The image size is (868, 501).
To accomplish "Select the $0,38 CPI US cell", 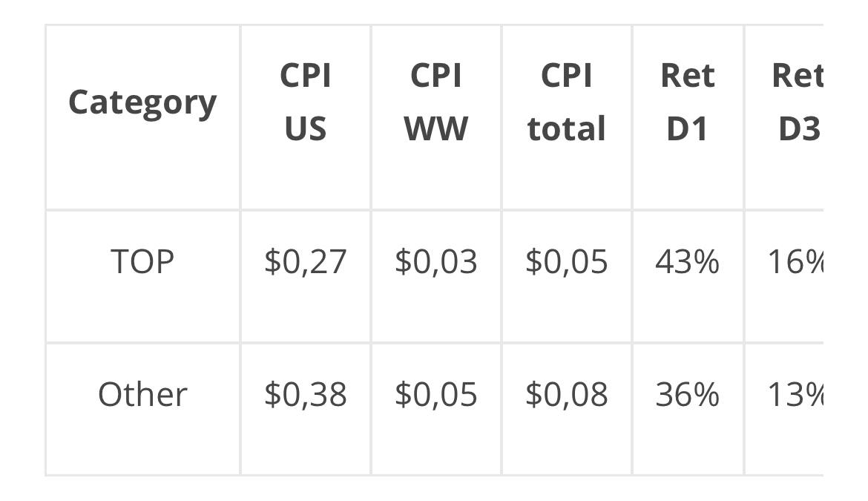I will (306, 394).
